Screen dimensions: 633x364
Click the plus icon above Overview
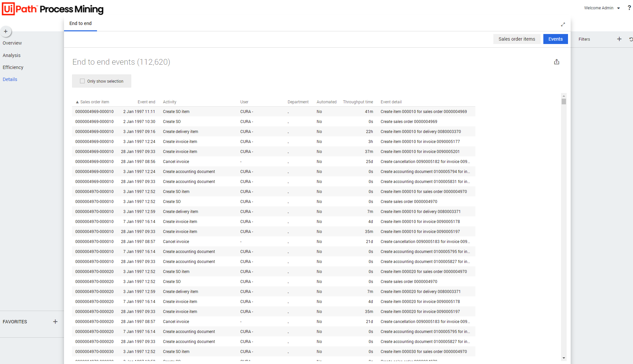(6, 31)
